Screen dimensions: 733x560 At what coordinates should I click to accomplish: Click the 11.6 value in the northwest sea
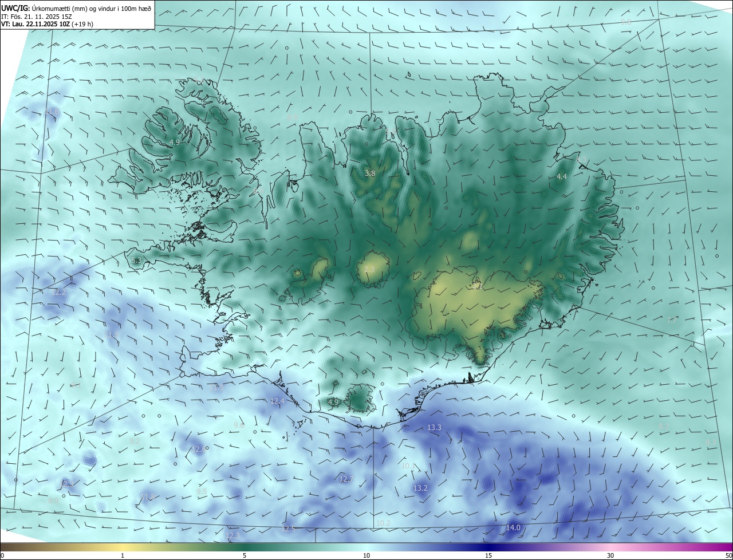52,111
